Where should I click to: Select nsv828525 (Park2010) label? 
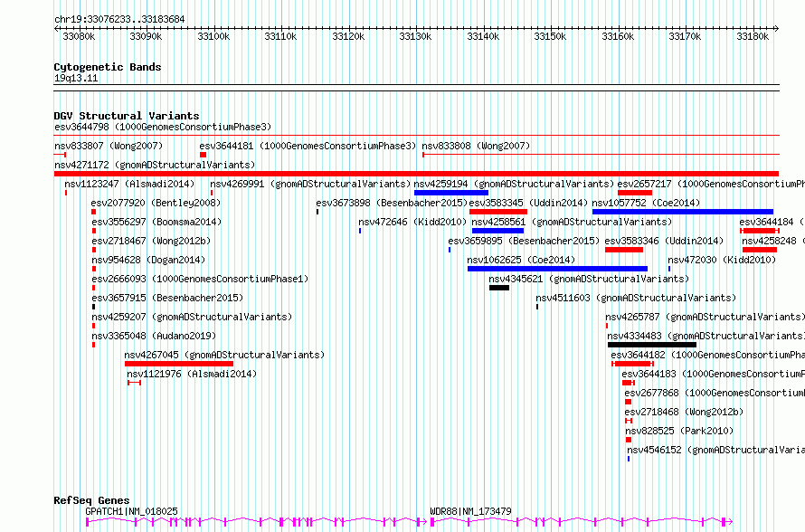pos(680,431)
